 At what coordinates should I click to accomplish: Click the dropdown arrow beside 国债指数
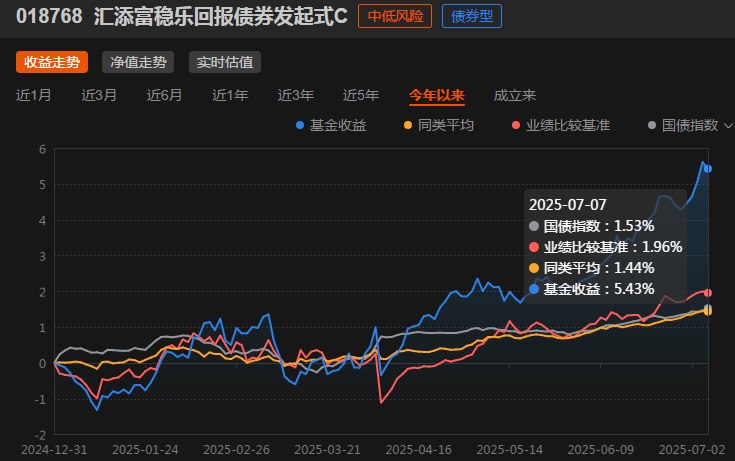coord(728,126)
